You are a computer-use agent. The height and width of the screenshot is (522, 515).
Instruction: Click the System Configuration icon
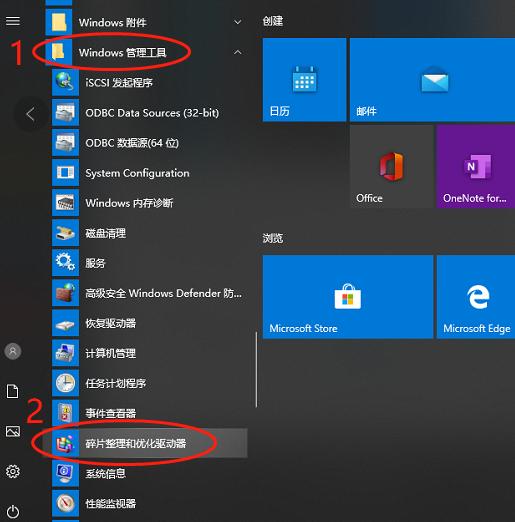pos(65,173)
